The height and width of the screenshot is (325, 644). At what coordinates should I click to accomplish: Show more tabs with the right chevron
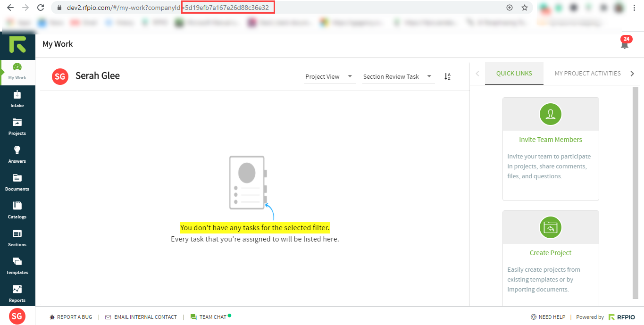pyautogui.click(x=633, y=74)
